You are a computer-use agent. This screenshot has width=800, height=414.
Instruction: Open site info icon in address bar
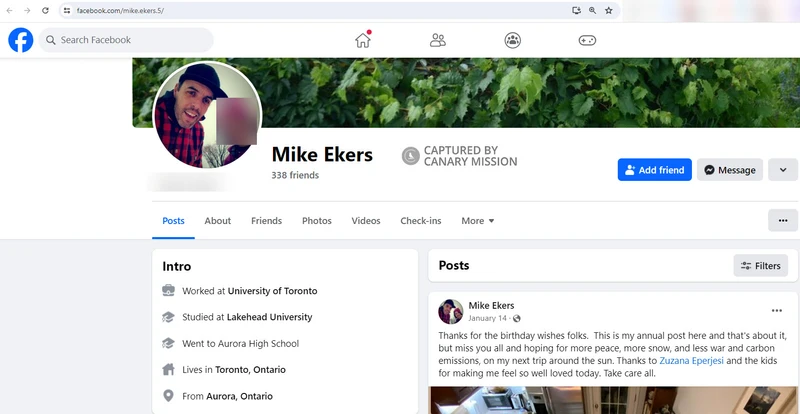67,11
